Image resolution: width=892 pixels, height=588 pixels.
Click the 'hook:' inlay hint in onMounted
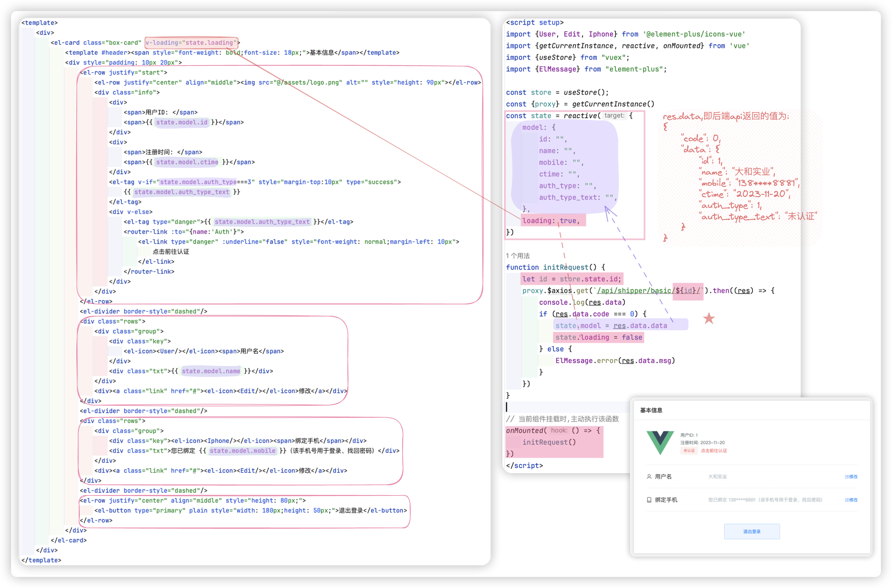(559, 431)
